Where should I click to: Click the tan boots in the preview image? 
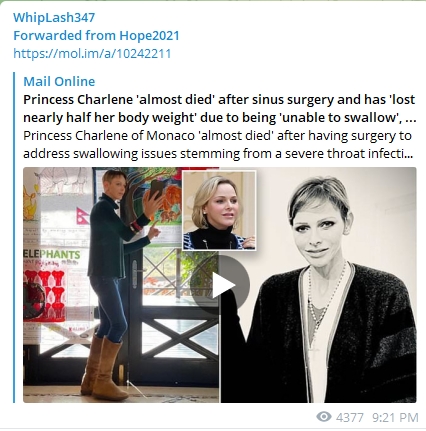click(x=104, y=368)
